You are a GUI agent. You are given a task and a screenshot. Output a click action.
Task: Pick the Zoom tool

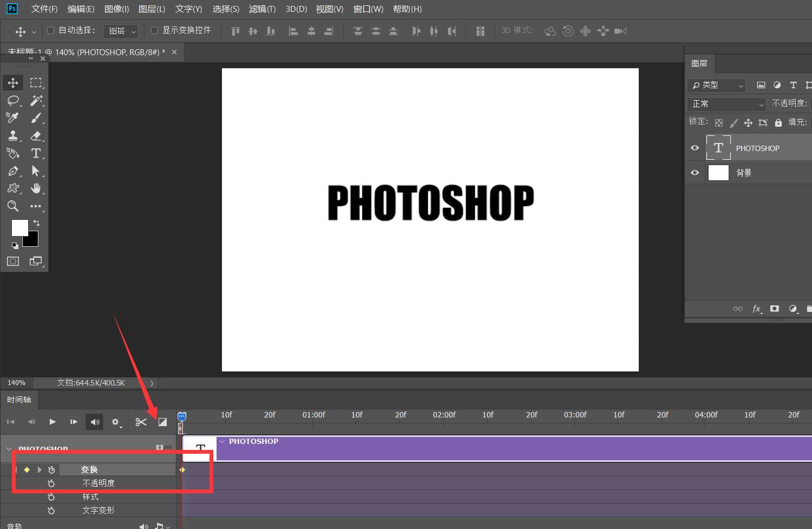coord(13,206)
